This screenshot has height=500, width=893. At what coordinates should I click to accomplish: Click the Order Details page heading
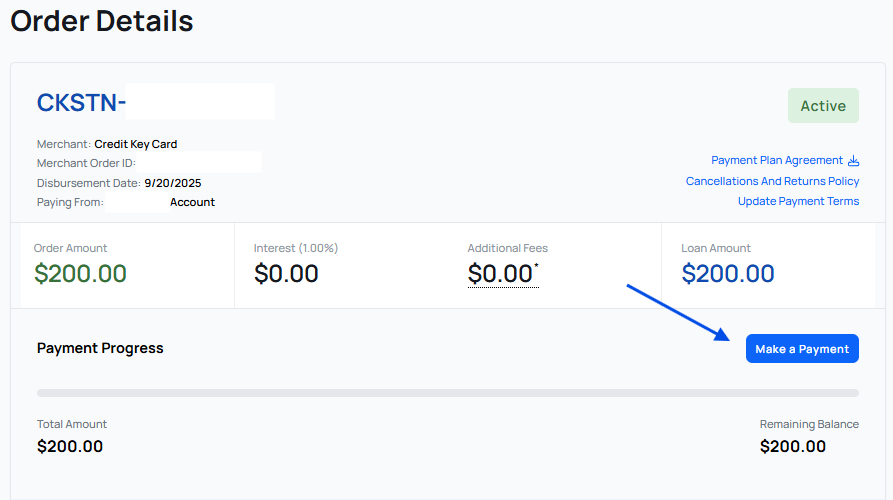[x=102, y=21]
